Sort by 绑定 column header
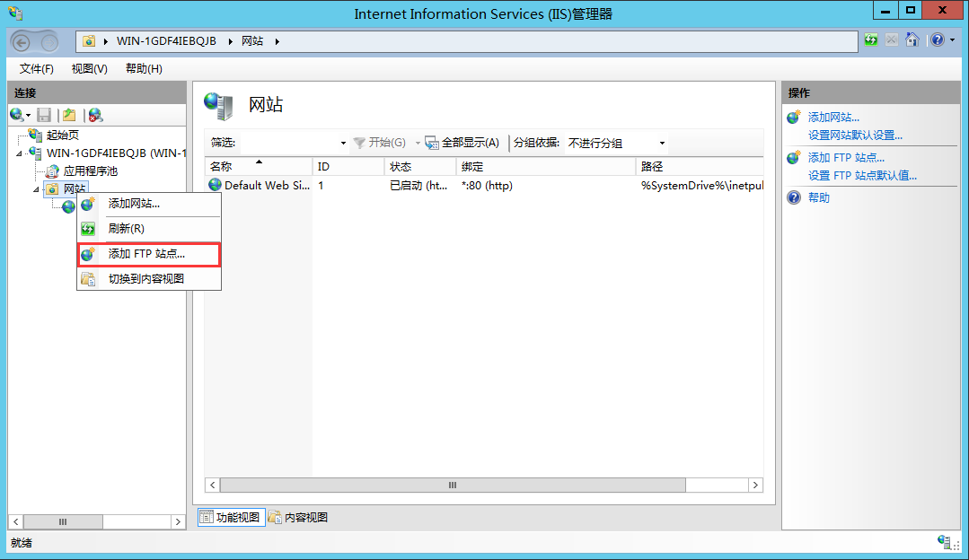969x560 pixels. [546, 167]
